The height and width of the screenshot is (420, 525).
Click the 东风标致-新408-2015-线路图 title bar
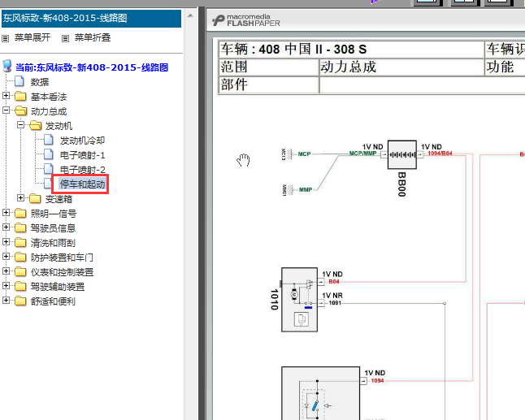(x=91, y=18)
